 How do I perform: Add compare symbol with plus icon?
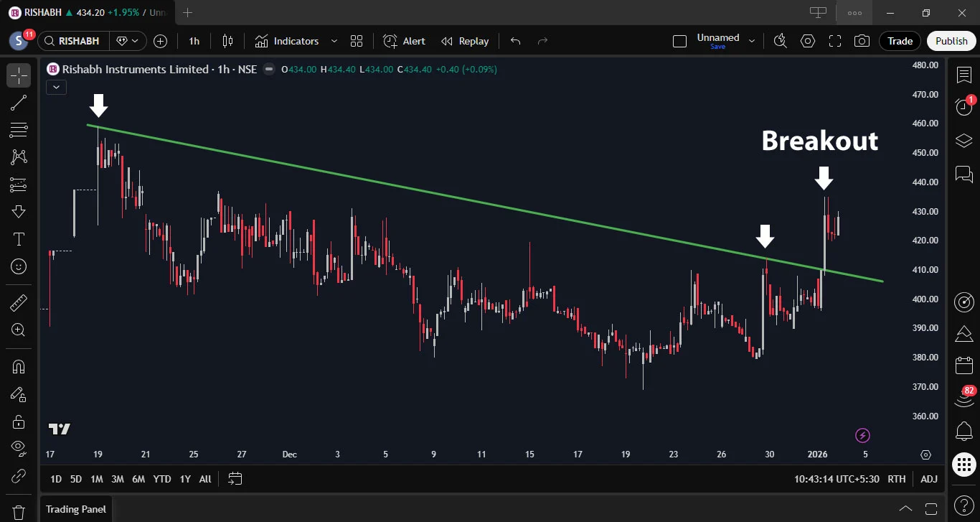click(x=161, y=41)
